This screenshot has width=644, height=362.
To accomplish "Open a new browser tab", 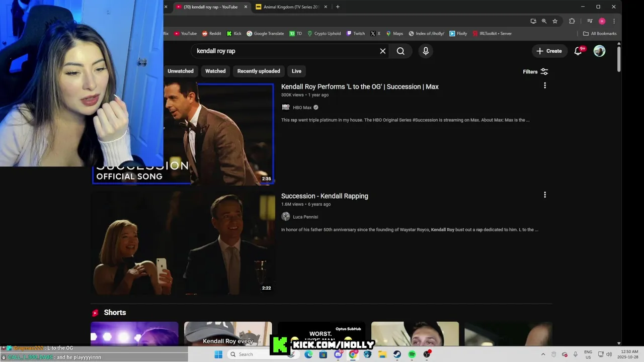I will coord(338,7).
